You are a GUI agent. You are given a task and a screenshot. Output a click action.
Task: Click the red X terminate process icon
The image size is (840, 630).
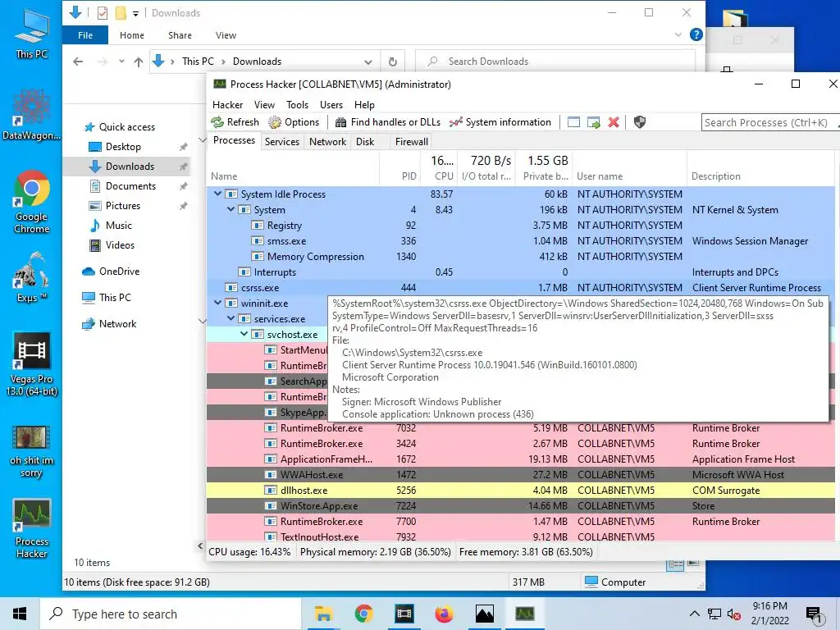click(614, 122)
